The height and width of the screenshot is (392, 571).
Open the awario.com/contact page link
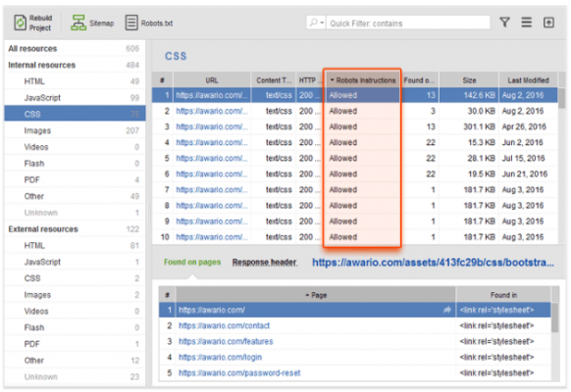[x=224, y=325]
